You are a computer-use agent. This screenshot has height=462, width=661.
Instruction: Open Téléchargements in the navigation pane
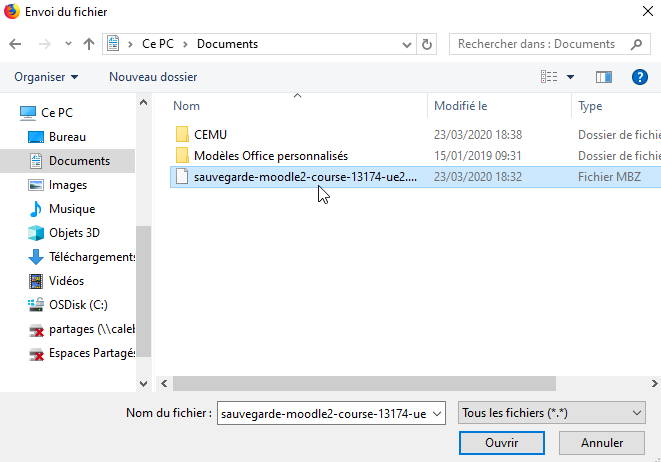point(92,257)
